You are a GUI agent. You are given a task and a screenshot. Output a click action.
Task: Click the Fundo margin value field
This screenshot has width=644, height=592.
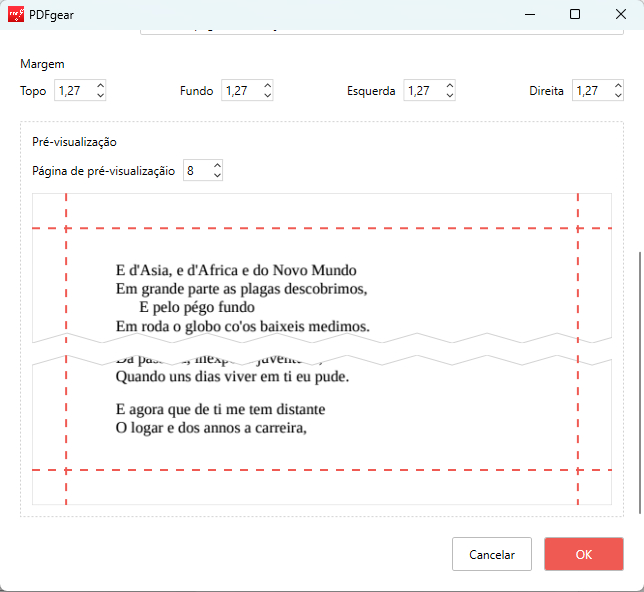click(239, 91)
